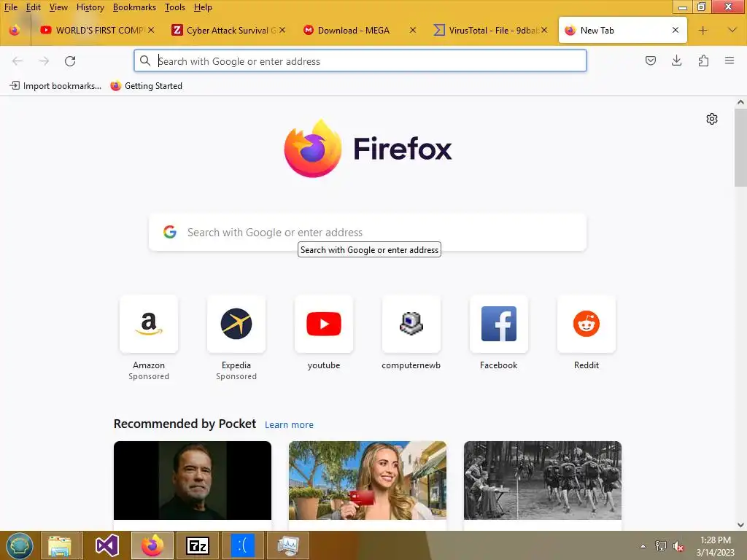
Task: Open File Explorer from taskbar
Action: 60,545
